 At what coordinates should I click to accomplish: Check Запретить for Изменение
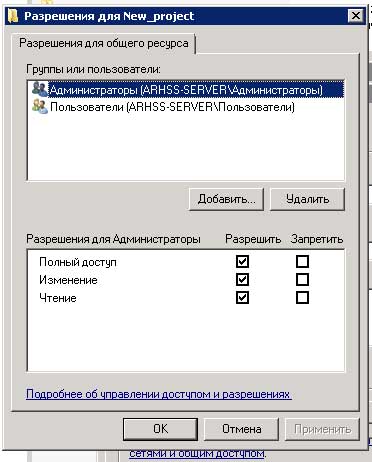click(302, 279)
